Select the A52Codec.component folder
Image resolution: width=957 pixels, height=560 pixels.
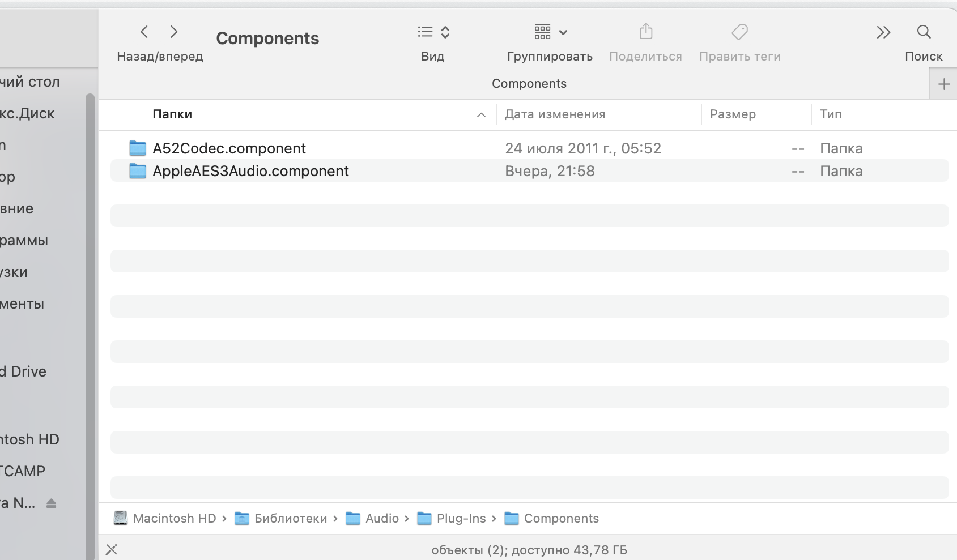point(229,148)
